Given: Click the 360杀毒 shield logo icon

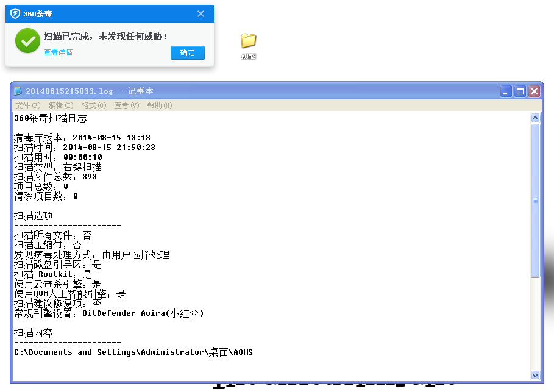Looking at the screenshot, I should tap(15, 14).
